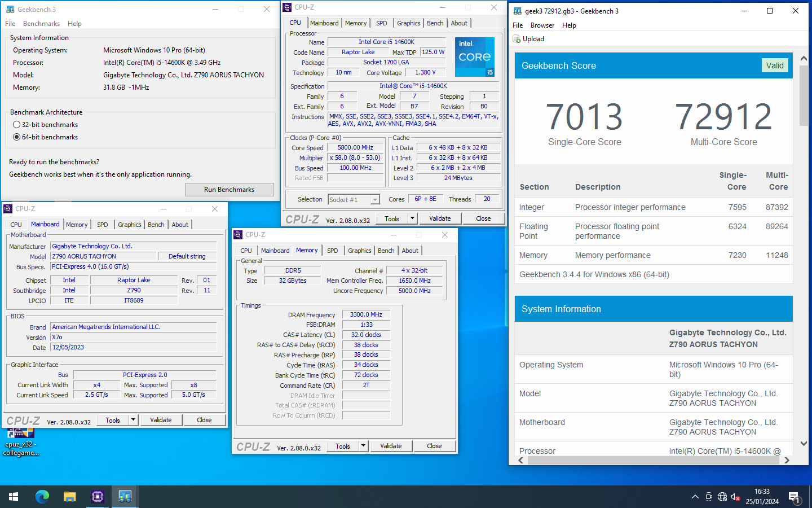The image size is (812, 508).
Task: Click the Uncore Frequency 5000.0 MHz value
Action: (x=414, y=291)
